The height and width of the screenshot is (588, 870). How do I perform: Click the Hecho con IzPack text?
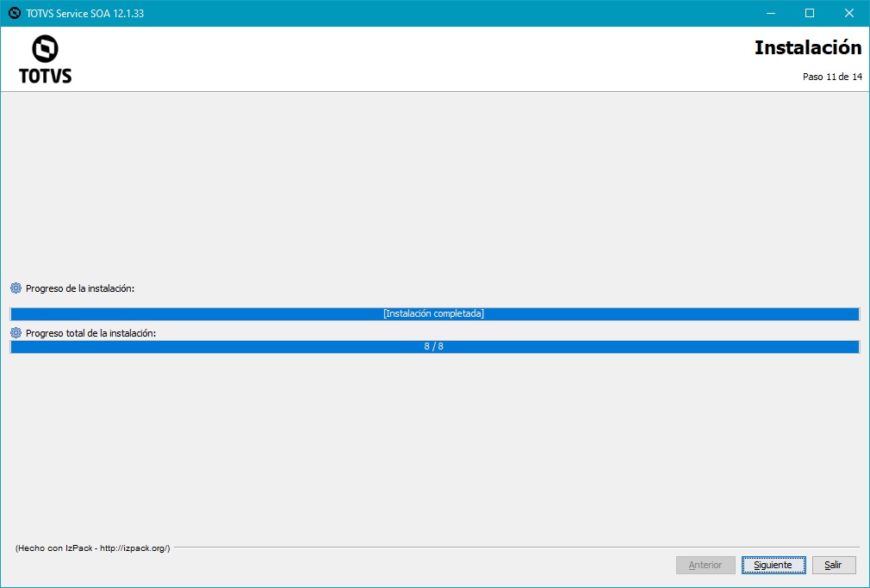point(93,548)
